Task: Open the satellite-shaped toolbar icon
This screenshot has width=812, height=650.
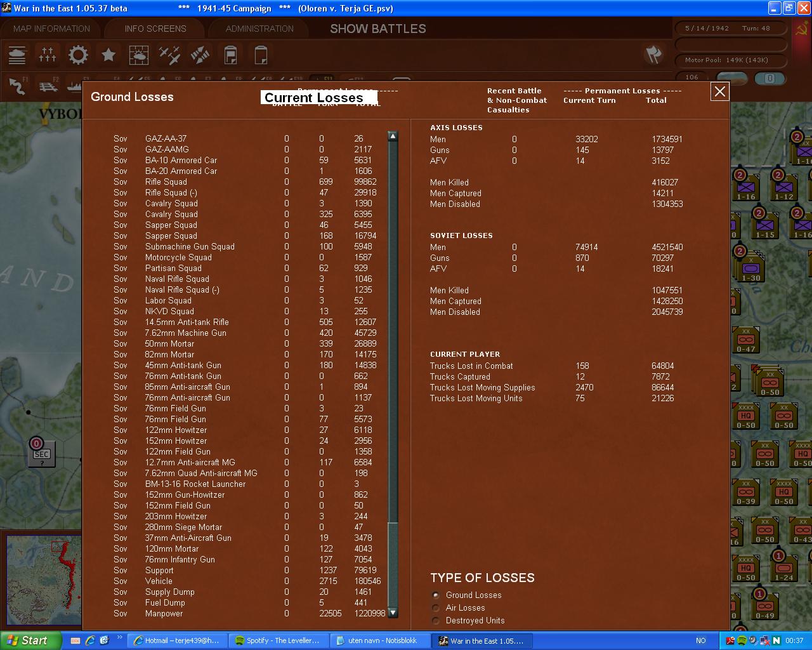Action: coord(200,55)
